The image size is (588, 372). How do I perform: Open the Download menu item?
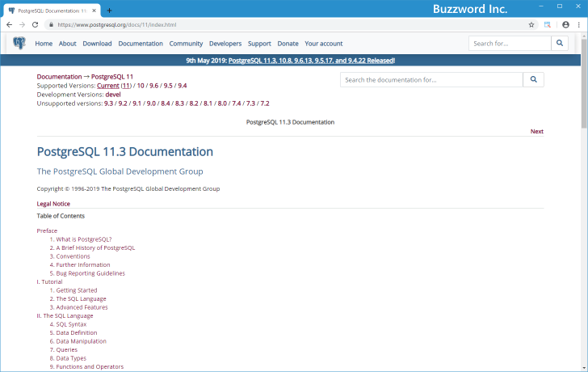(x=97, y=44)
